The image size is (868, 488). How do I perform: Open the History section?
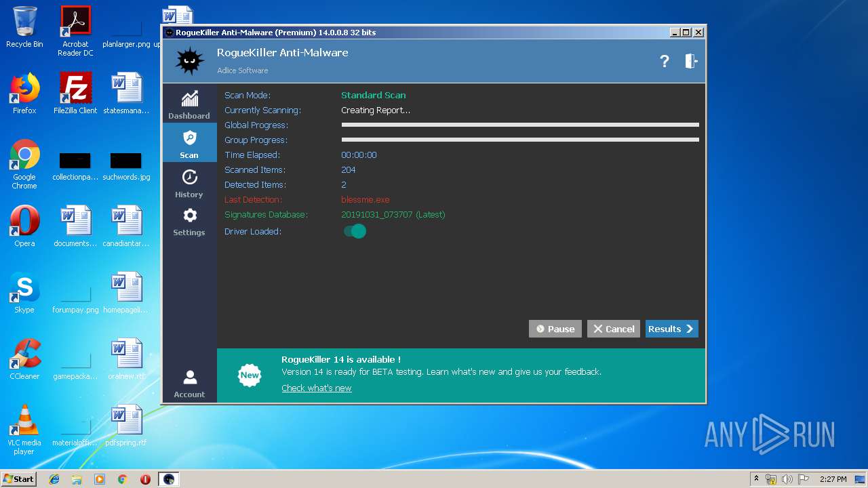tap(189, 183)
